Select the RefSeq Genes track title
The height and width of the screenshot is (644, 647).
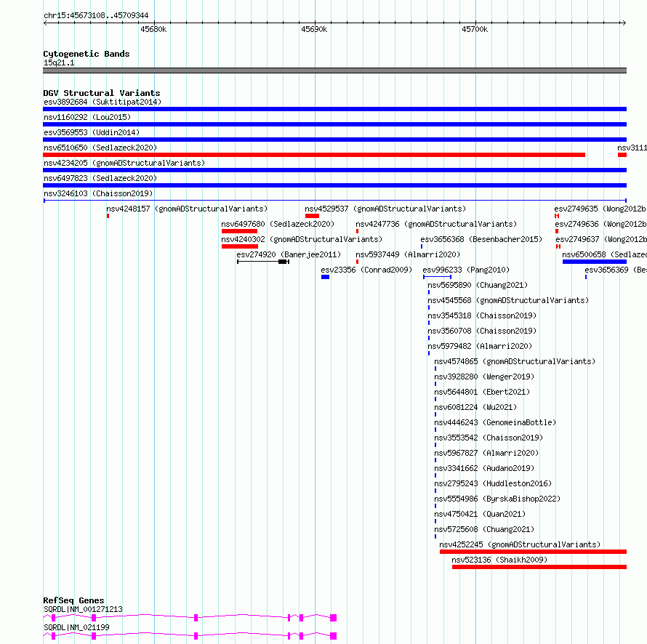click(x=73, y=600)
